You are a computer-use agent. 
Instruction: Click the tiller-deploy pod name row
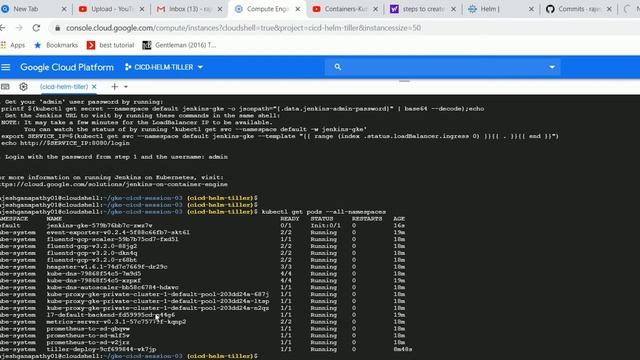[x=101, y=349]
